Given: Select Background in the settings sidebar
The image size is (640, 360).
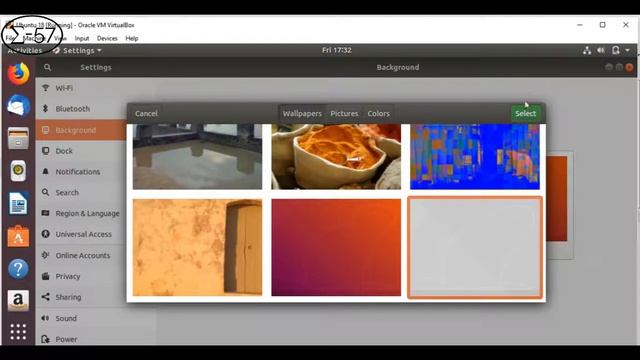Looking at the screenshot, I should (x=81, y=130).
